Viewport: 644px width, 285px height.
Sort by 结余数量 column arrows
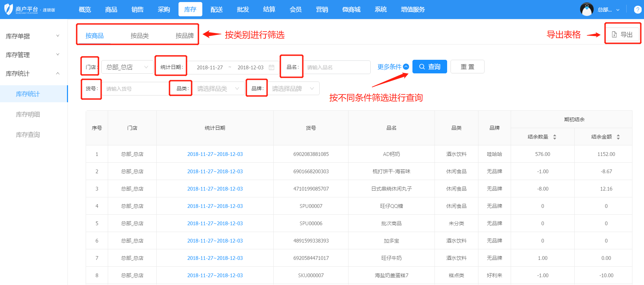pos(555,137)
